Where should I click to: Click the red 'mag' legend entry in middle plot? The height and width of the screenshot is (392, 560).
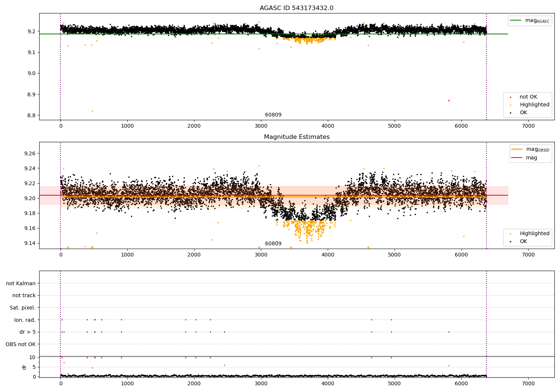pyautogui.click(x=524, y=158)
